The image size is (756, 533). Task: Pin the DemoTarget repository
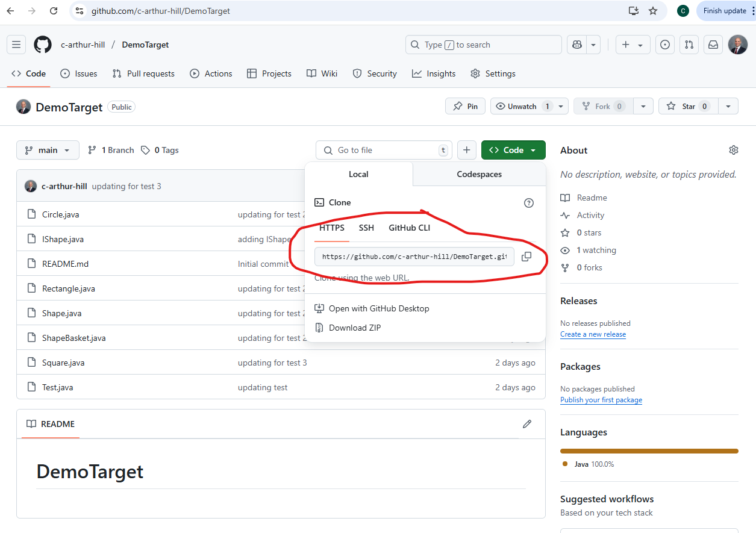465,107
